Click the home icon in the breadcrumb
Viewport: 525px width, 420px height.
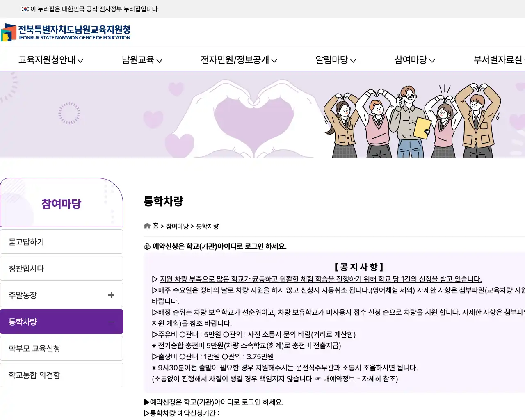click(147, 226)
